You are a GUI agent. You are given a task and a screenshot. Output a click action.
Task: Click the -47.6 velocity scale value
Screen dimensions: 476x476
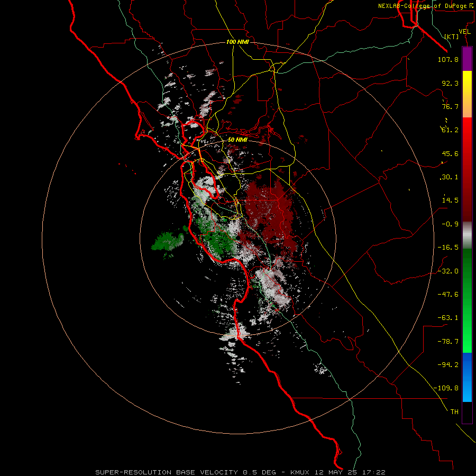coord(448,295)
